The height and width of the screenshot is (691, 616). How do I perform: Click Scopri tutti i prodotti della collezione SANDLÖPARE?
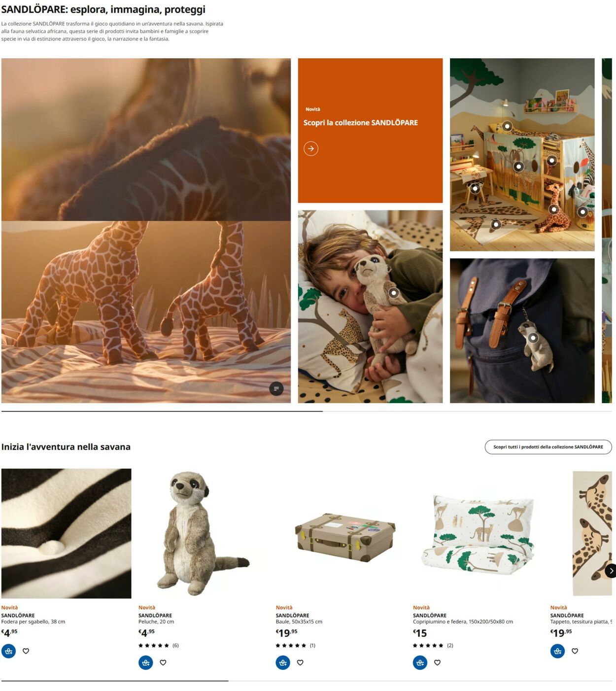548,447
